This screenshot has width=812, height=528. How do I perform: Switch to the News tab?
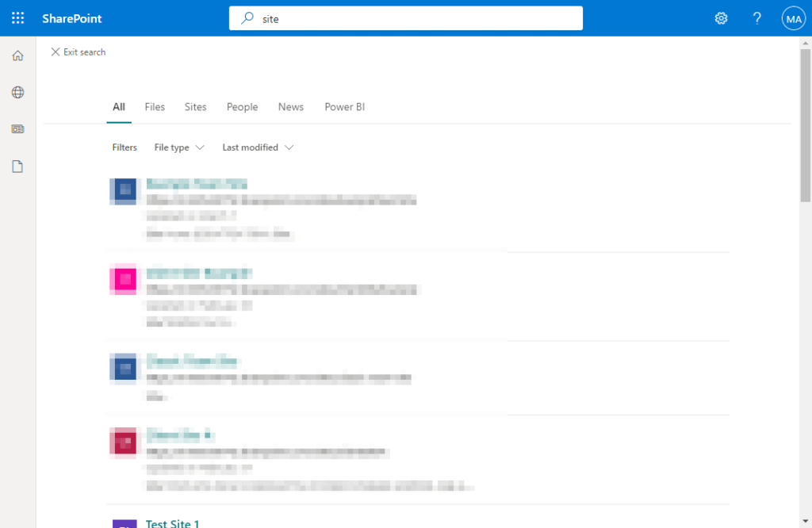[x=290, y=107]
